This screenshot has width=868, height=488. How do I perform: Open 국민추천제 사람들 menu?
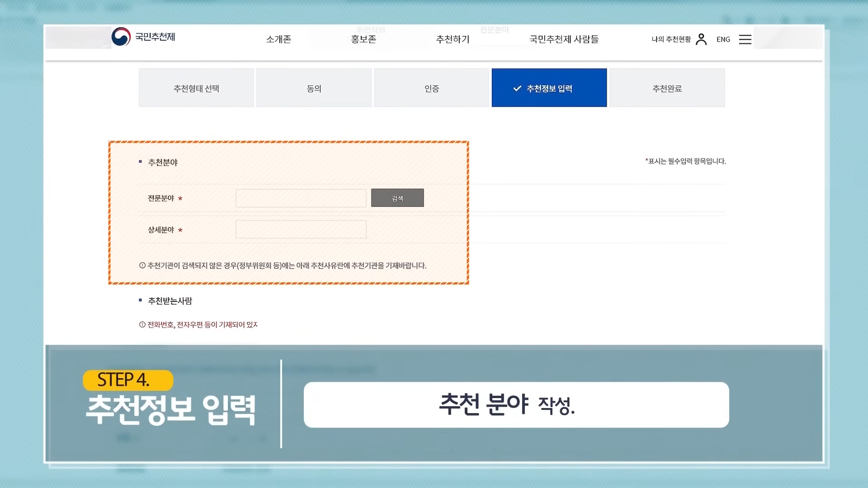click(x=564, y=39)
